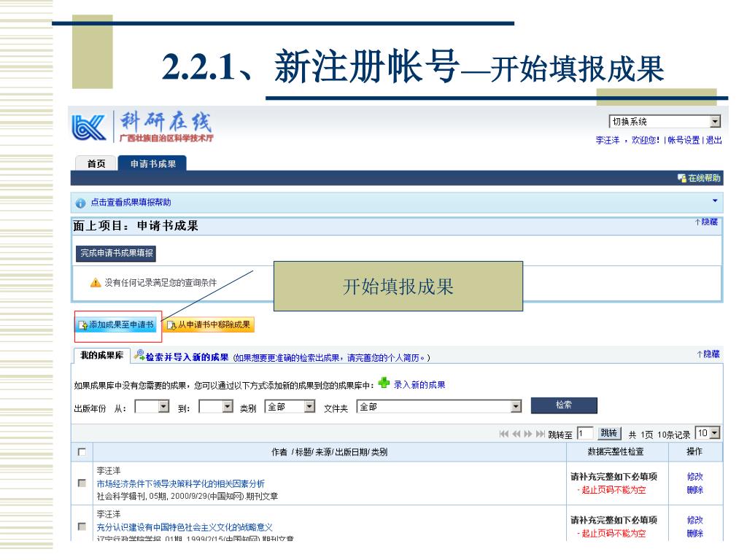Open 在线帮助 via its help icon
747x560 pixels.
[x=681, y=178]
